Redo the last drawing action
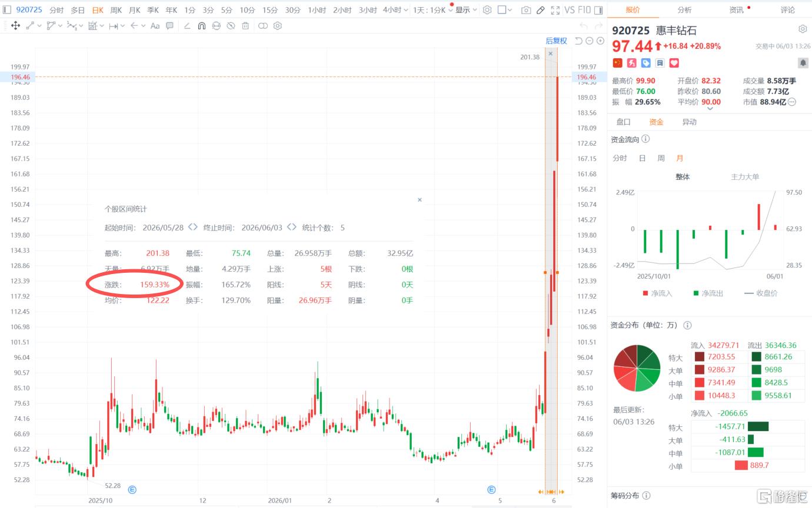The width and height of the screenshot is (812, 508). 598,26
